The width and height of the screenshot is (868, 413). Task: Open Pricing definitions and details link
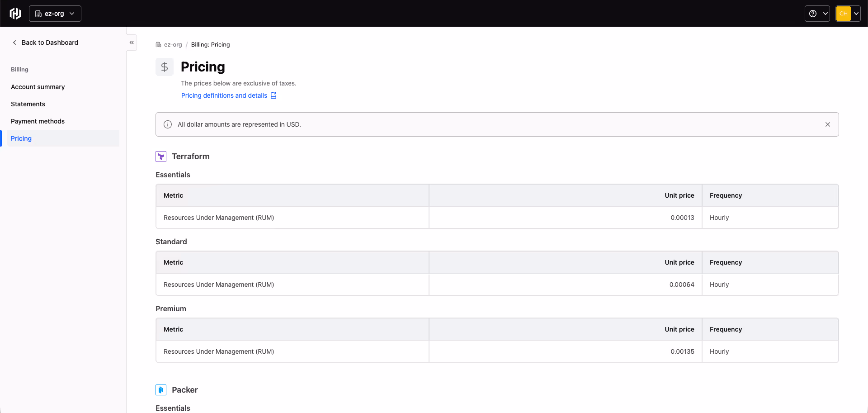[224, 95]
